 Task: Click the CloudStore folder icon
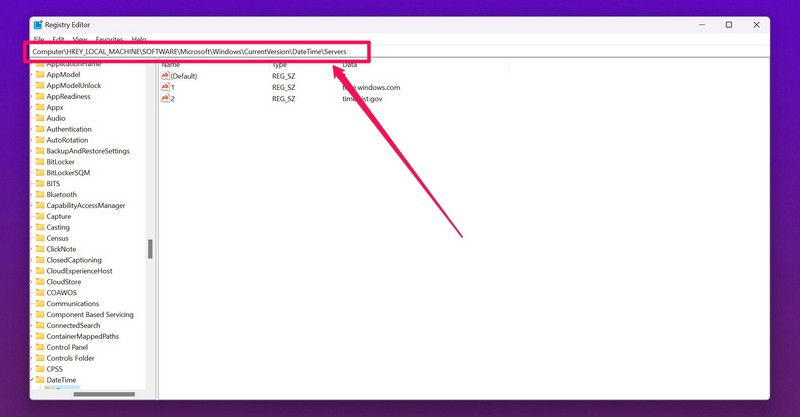tap(40, 282)
